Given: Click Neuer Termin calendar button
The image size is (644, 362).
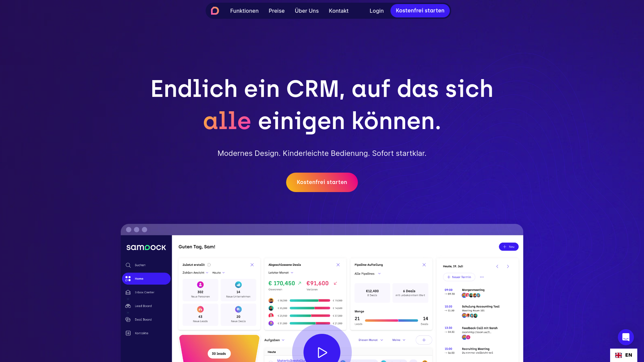Looking at the screenshot, I should pyautogui.click(x=459, y=277).
